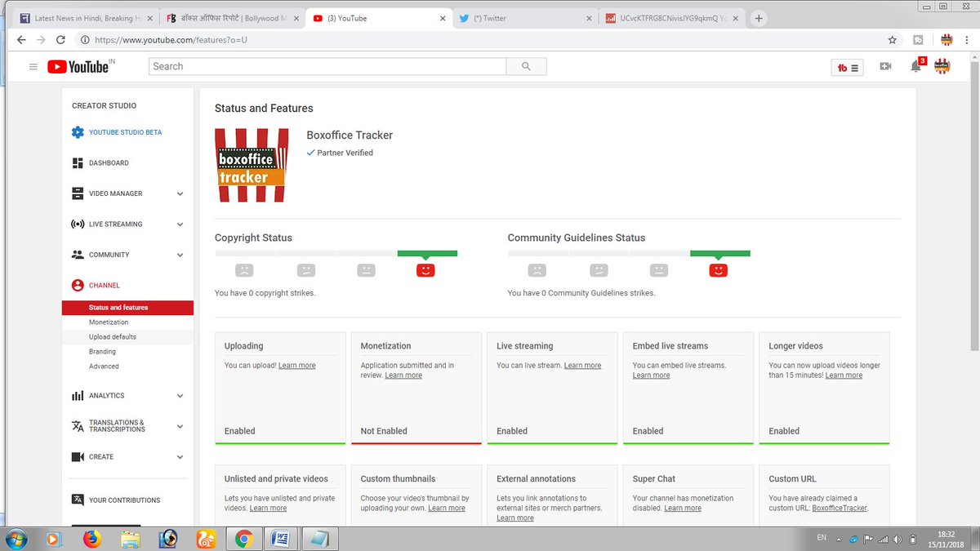Click Learn more in the Super Chat card
Viewport: 980px width, 551px height.
683,508
